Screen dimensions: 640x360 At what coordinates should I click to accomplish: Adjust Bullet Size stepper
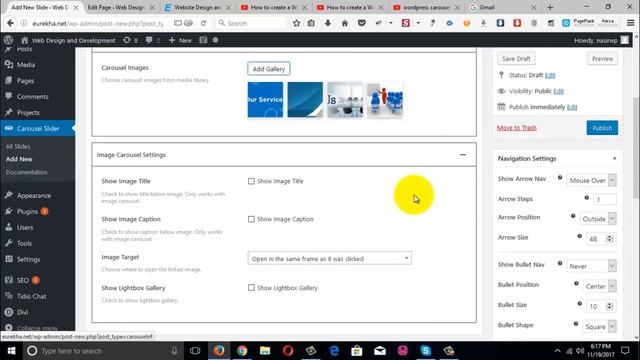pyautogui.click(x=609, y=306)
